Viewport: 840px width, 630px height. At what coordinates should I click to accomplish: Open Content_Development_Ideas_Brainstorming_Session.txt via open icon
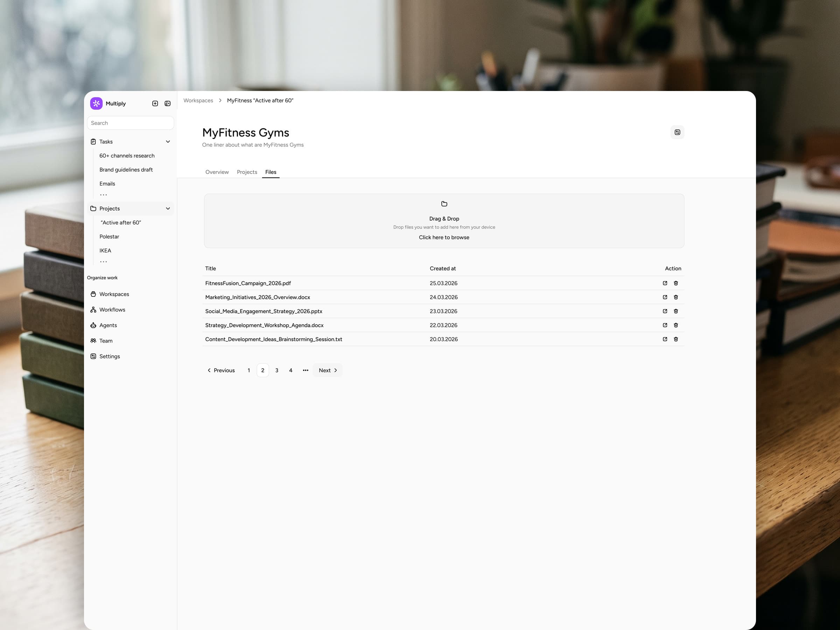[665, 339]
